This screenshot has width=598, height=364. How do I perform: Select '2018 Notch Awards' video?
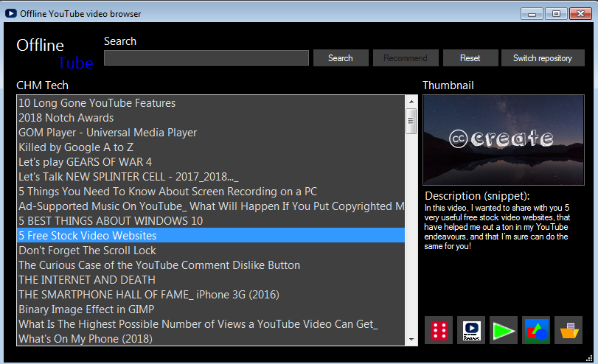(66, 118)
